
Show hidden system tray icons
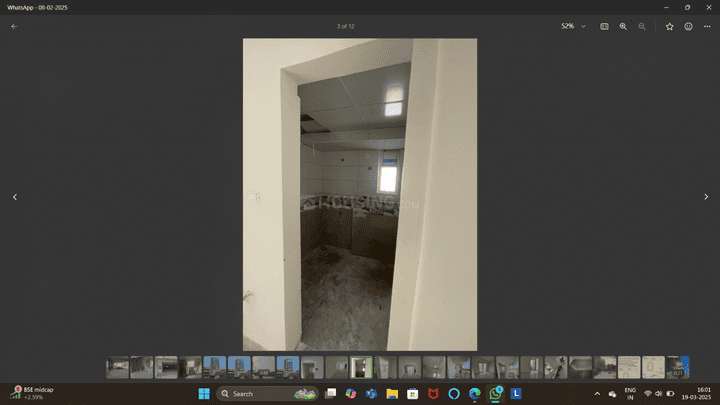(x=597, y=394)
